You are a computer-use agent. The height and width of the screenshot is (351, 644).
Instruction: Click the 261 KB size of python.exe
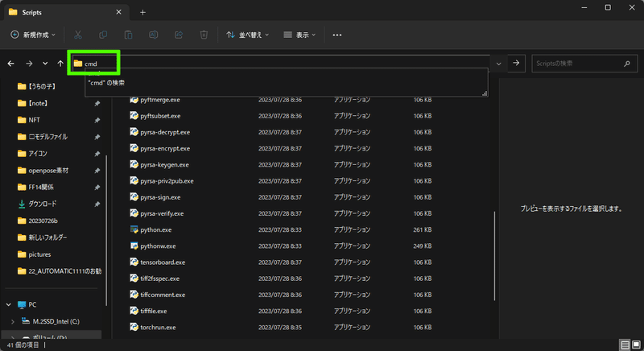point(422,230)
